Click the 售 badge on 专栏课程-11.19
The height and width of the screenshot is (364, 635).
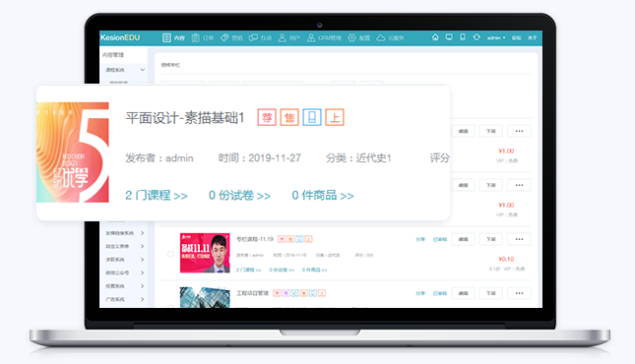point(290,239)
